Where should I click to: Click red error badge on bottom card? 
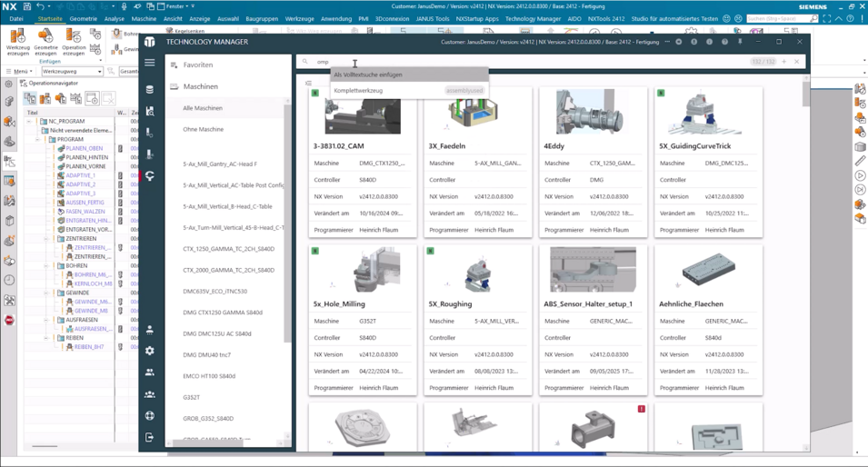641,409
